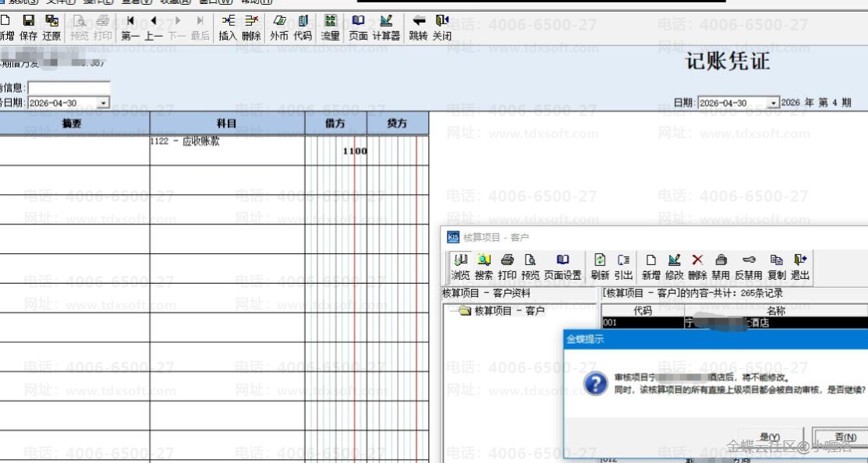
Task: Click the 科目 column header
Action: (x=227, y=123)
